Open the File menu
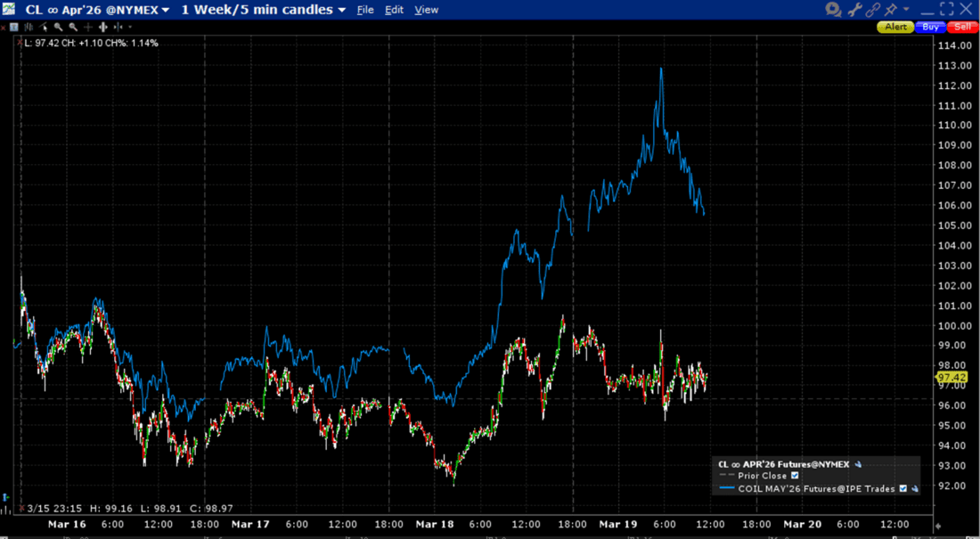The height and width of the screenshot is (539, 980). click(x=365, y=10)
